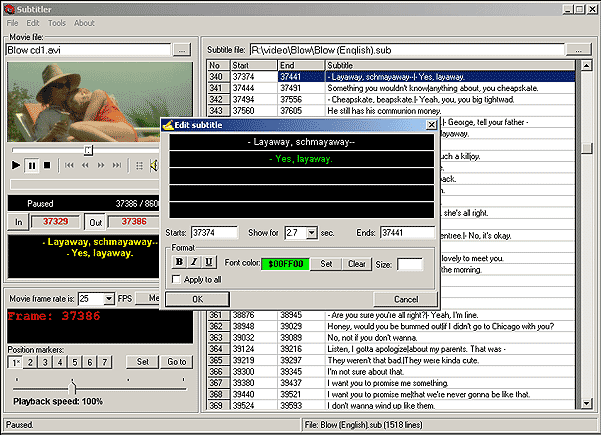Viewport: 601px width, 435px height.
Task: Click the speaker volume icon
Action: [x=155, y=165]
